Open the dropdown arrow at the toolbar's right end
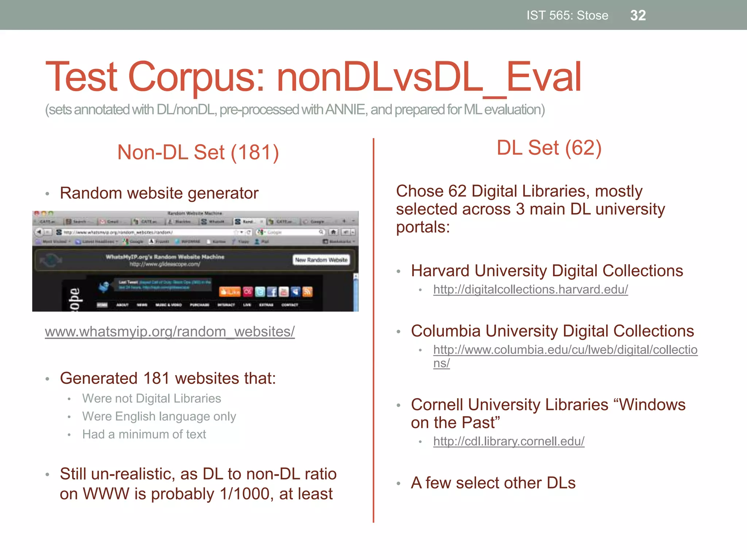This screenshot has height=560, width=747. click(353, 232)
